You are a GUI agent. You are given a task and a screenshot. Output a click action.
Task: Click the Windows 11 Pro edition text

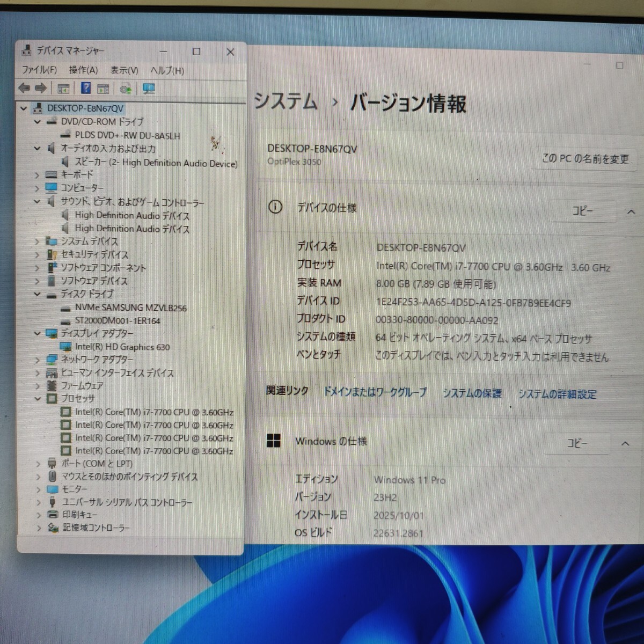[x=409, y=480]
